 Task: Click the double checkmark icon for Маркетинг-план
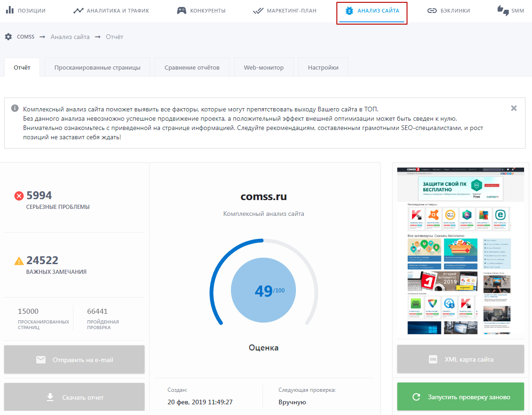click(258, 11)
